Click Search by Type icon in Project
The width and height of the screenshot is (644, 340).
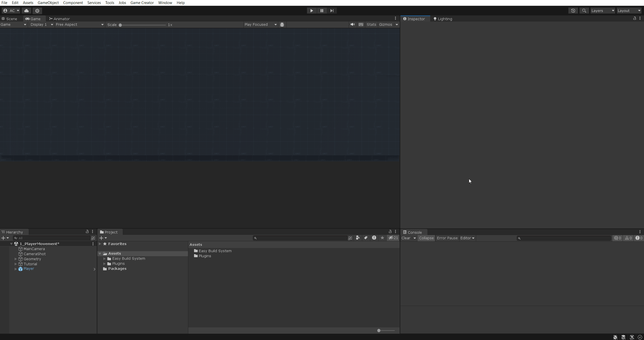pyautogui.click(x=358, y=238)
